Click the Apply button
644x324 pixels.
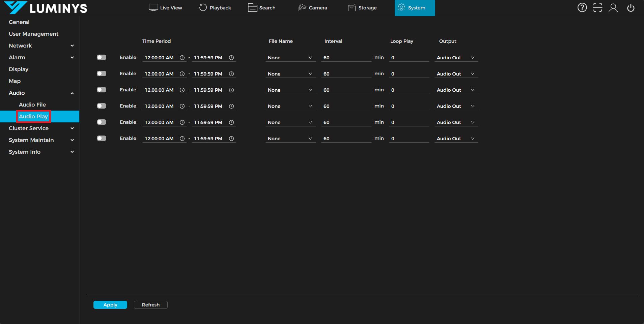[110, 305]
